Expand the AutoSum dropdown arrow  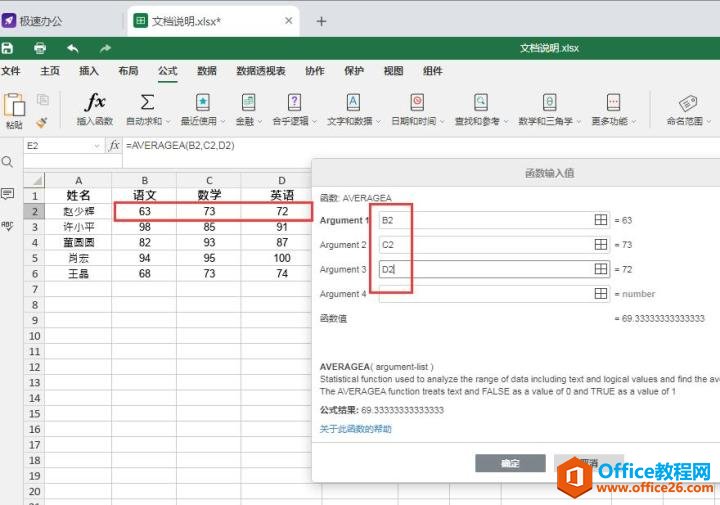(168, 122)
